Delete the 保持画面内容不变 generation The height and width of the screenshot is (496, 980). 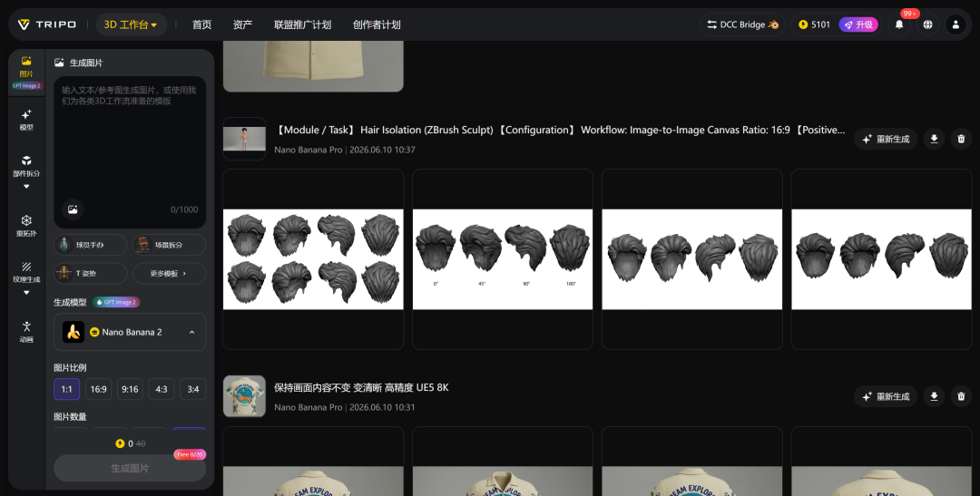tap(961, 396)
